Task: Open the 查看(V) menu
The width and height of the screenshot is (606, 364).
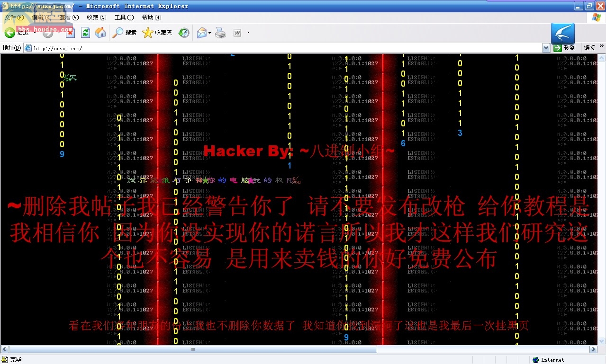Action: tap(69, 18)
